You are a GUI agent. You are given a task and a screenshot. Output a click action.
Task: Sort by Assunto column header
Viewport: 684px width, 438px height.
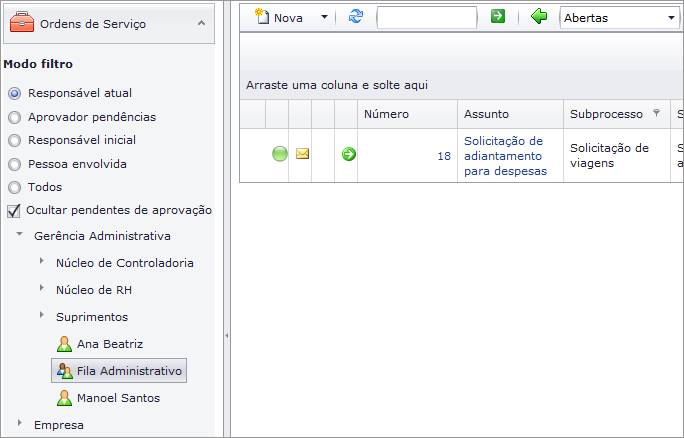click(x=486, y=114)
